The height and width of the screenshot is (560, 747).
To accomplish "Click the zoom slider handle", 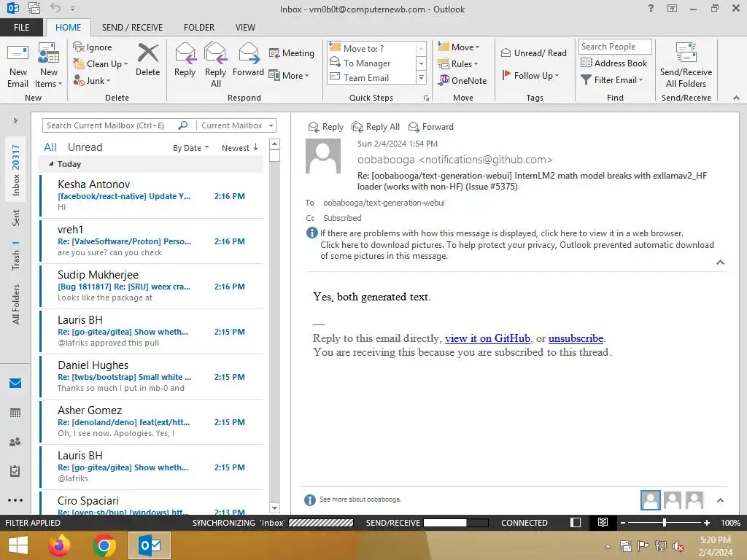I will (x=665, y=522).
